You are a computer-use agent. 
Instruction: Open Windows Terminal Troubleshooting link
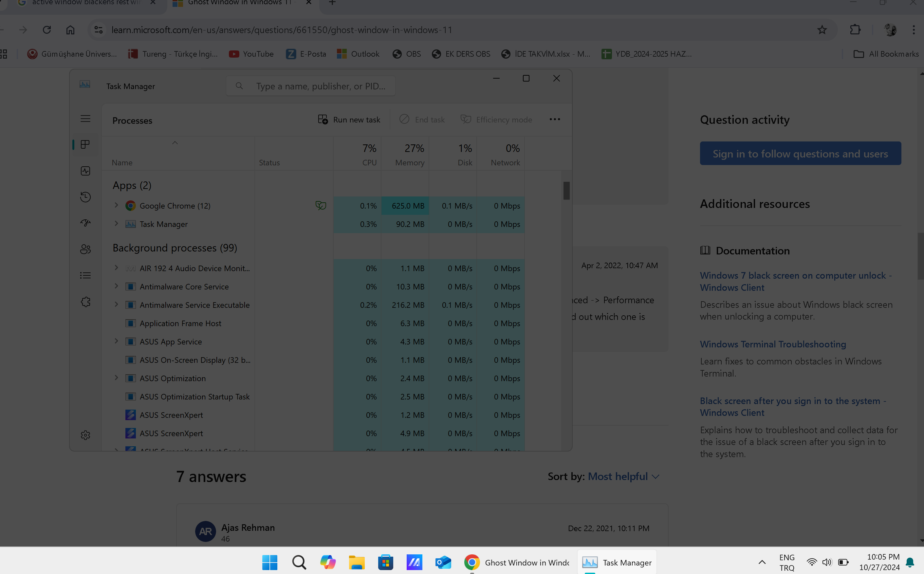pos(773,344)
